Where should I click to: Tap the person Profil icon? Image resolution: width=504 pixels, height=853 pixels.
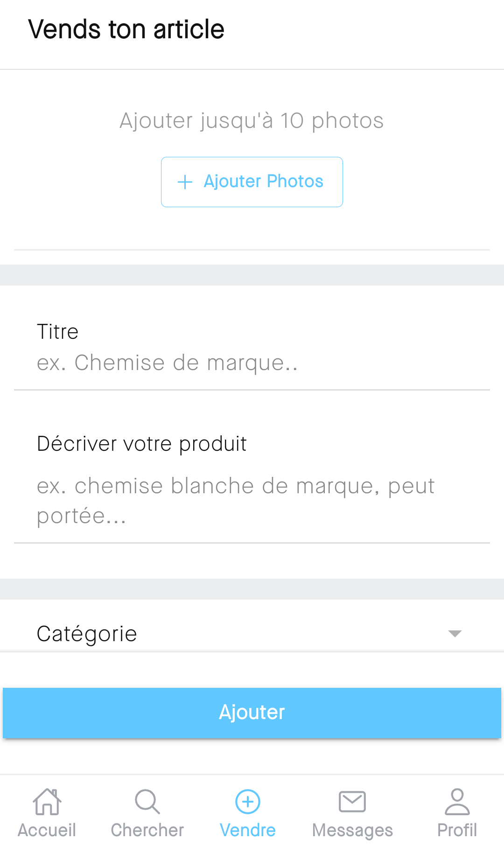457,801
